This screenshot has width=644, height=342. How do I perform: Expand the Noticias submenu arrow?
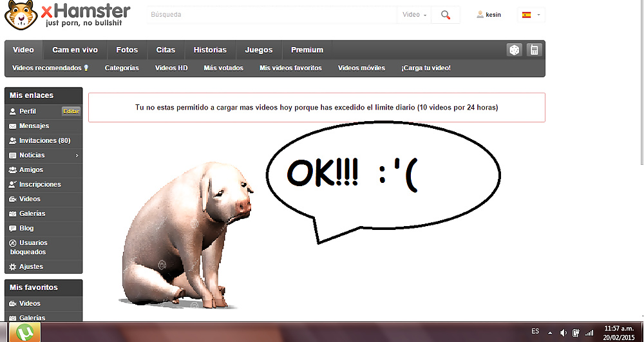[x=77, y=155]
